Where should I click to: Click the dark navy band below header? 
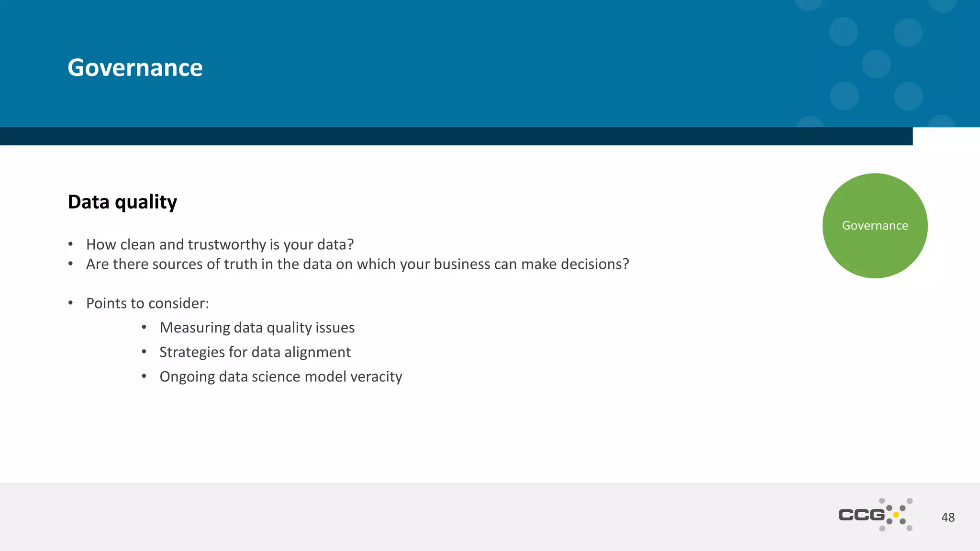(455, 136)
